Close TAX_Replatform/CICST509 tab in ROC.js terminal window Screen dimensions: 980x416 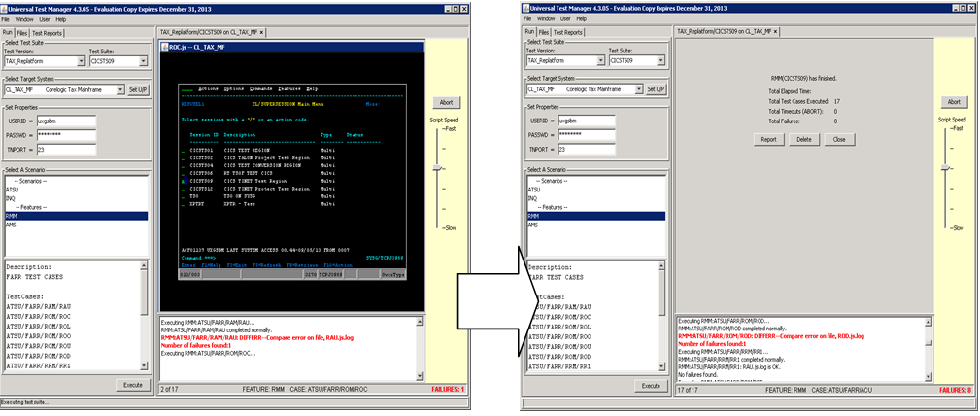262,32
